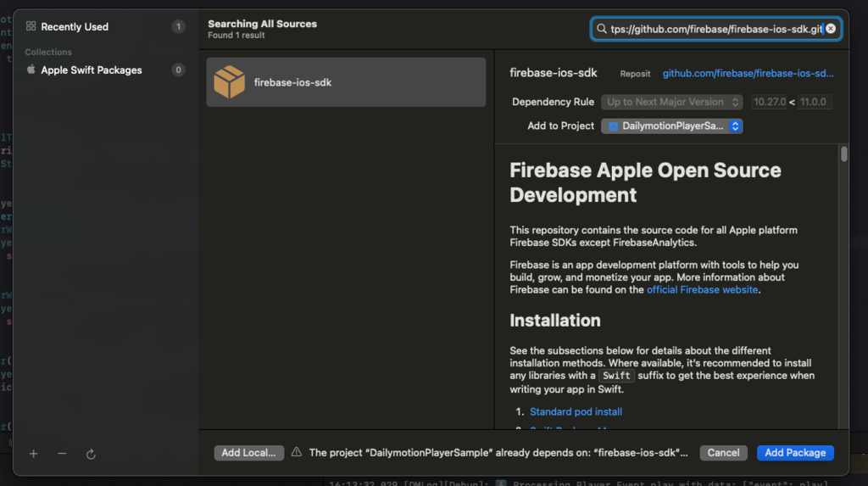Click the already-depends warning message
The width and height of the screenshot is (868, 486).
point(498,453)
